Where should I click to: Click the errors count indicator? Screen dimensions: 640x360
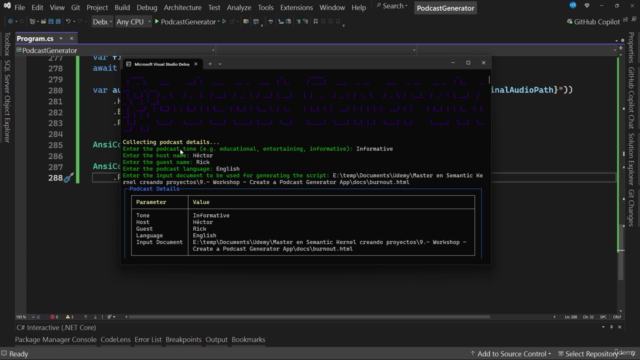pos(54,317)
